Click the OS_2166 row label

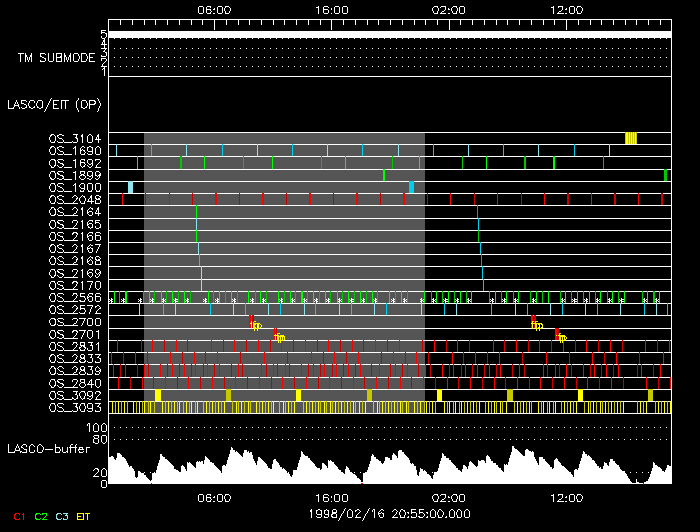(75, 236)
